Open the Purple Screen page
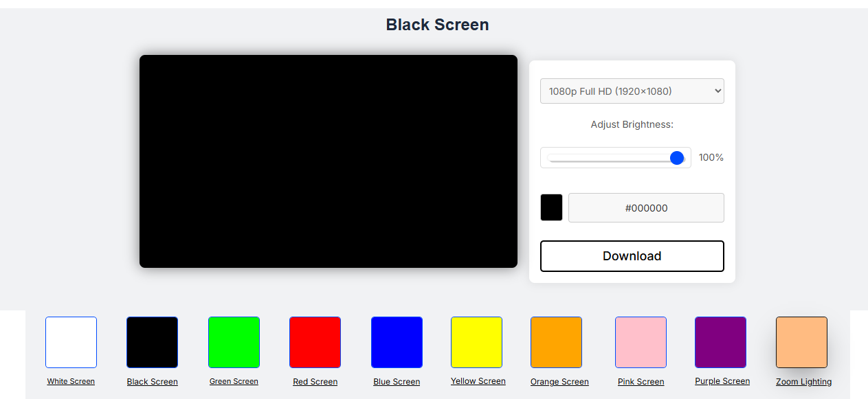868x399 pixels. tap(722, 381)
